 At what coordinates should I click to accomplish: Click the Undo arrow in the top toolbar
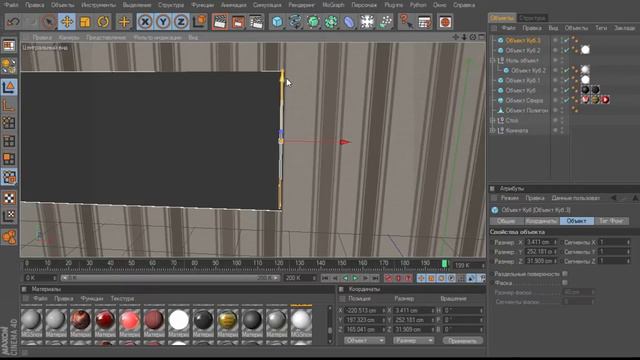coord(13,22)
